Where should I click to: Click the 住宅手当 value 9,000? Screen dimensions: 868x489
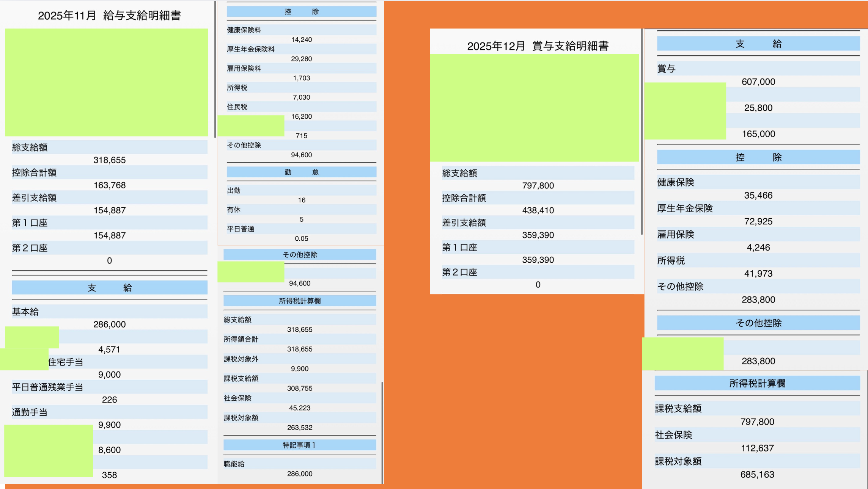click(110, 375)
